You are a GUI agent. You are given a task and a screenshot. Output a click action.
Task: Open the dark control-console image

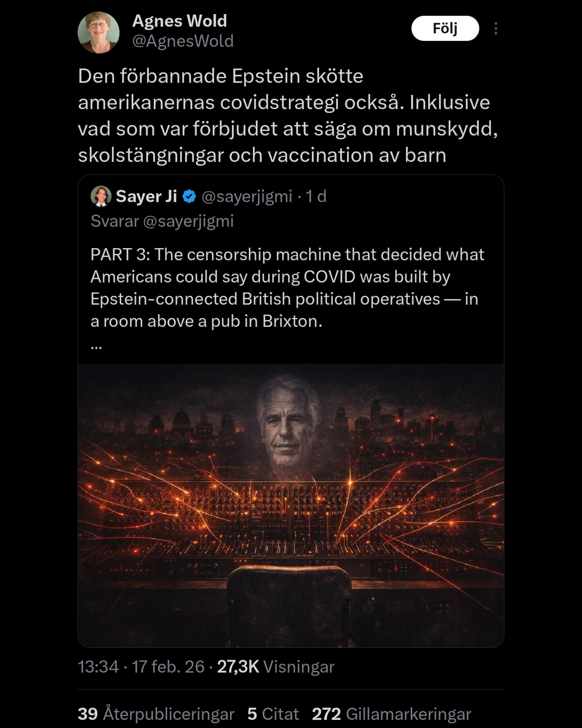(x=291, y=505)
